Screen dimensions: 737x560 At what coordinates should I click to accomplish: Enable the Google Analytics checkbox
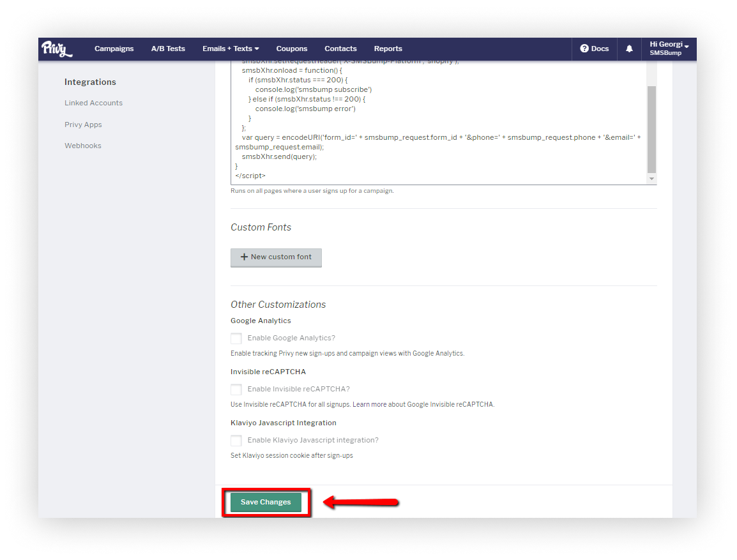coord(236,338)
